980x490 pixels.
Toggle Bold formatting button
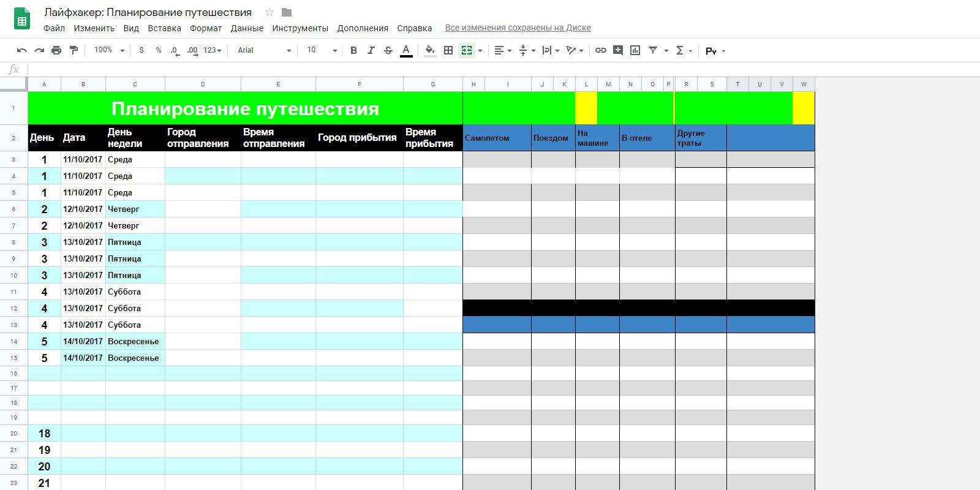pyautogui.click(x=353, y=50)
